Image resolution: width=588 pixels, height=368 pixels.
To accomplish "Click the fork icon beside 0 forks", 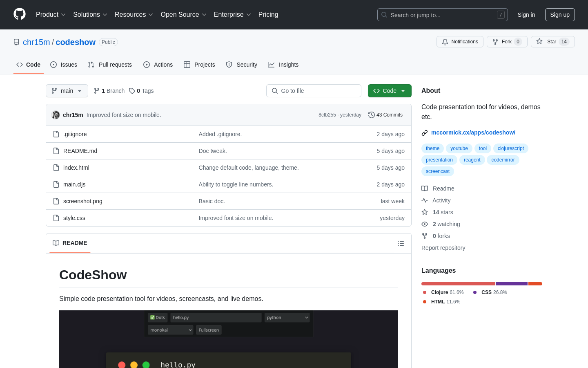I will coord(425,236).
